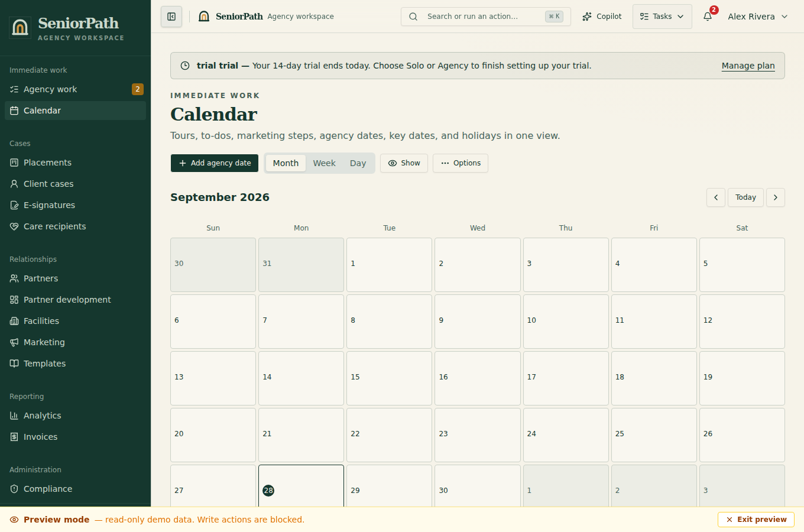Viewport: 804px width, 532px height.
Task: Open Care recipients list
Action: coord(75,226)
